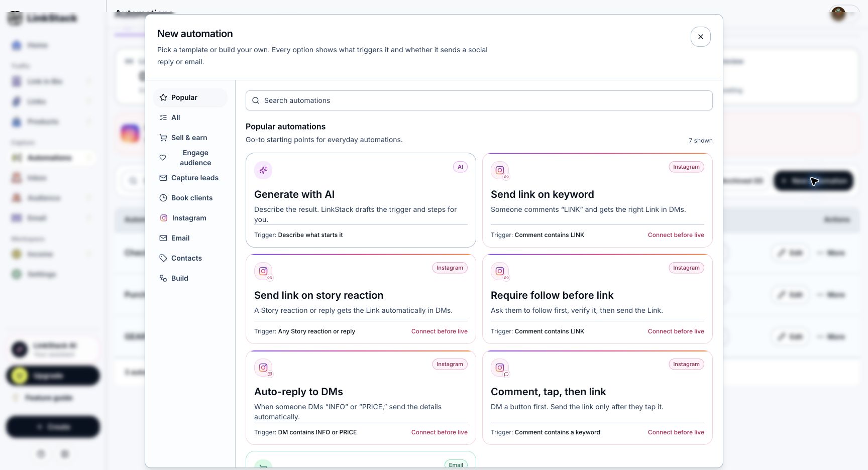Close the New automation dialog
This screenshot has height=470, width=868.
point(700,37)
